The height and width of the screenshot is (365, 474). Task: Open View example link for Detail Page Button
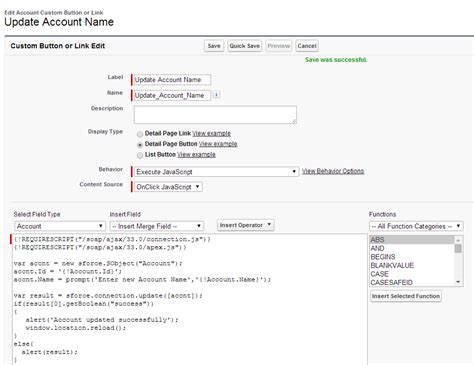coord(218,144)
